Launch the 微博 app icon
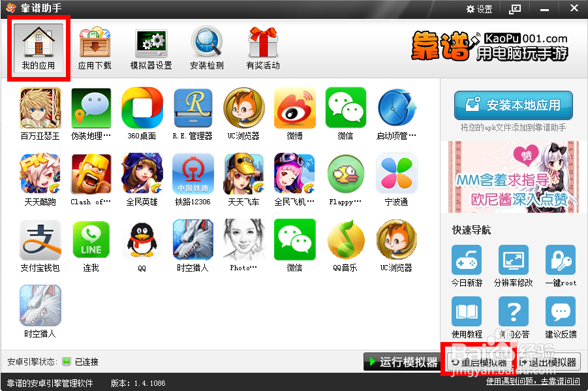 click(295, 108)
